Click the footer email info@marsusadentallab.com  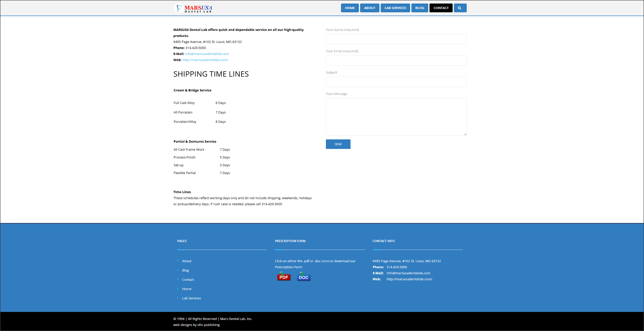pos(408,273)
